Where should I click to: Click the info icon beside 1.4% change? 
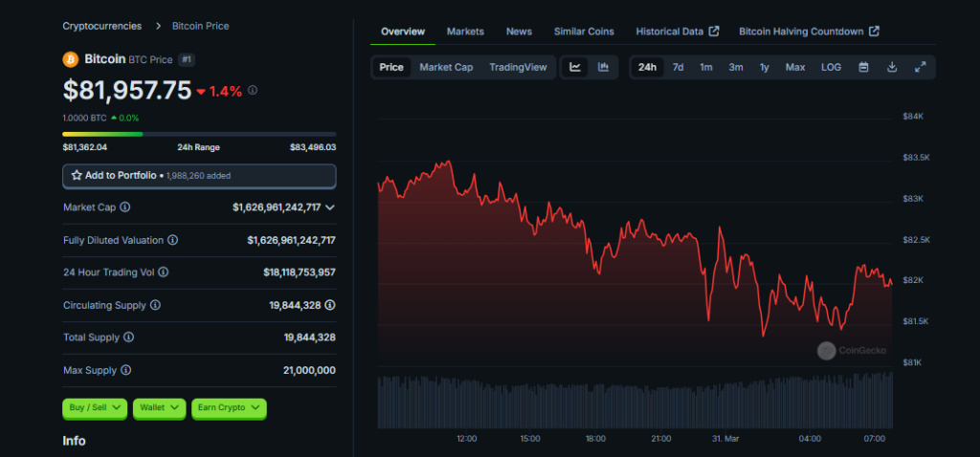click(x=253, y=90)
